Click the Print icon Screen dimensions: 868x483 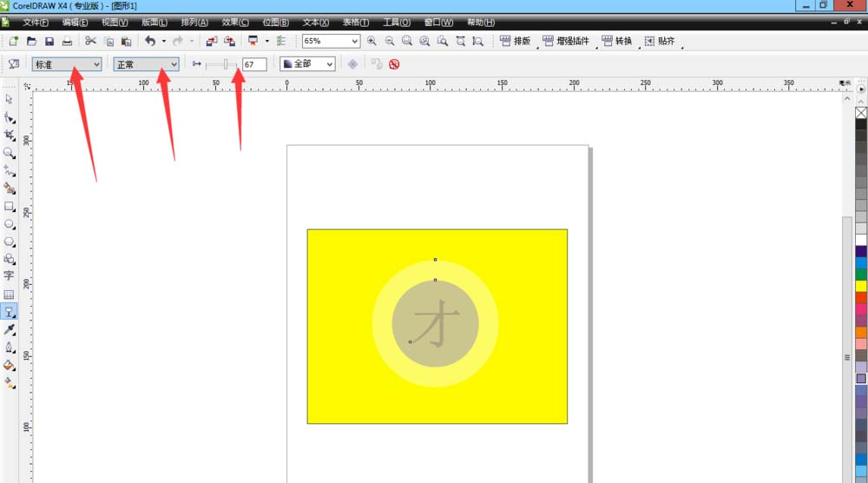67,41
